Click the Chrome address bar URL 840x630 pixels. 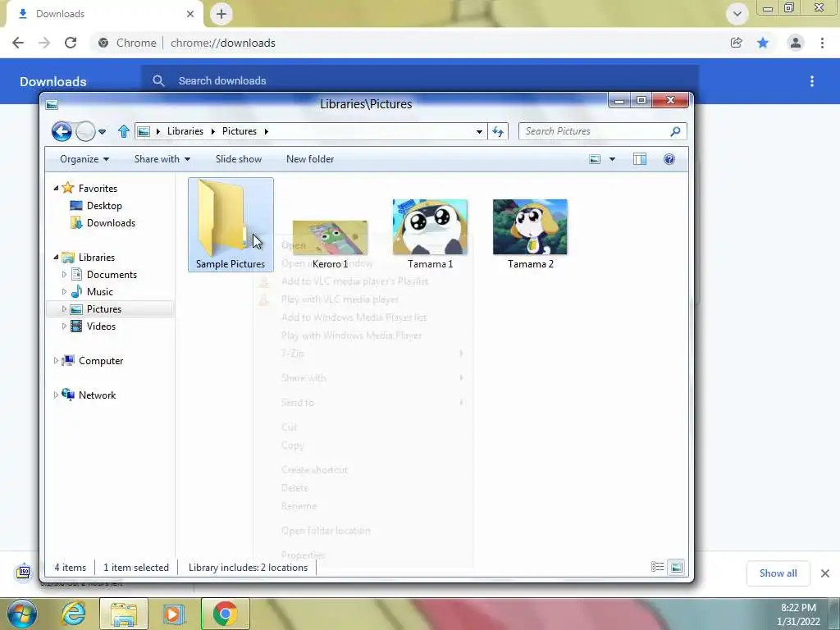(223, 43)
